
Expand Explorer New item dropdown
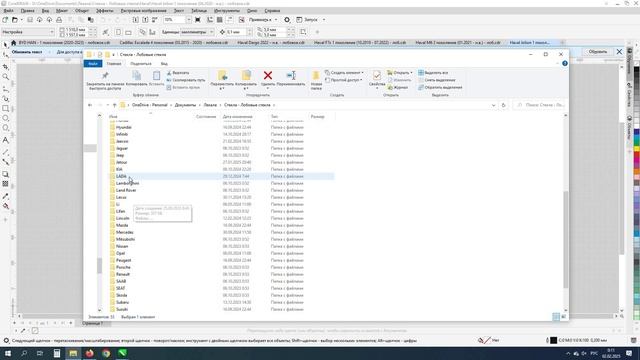(x=344, y=73)
